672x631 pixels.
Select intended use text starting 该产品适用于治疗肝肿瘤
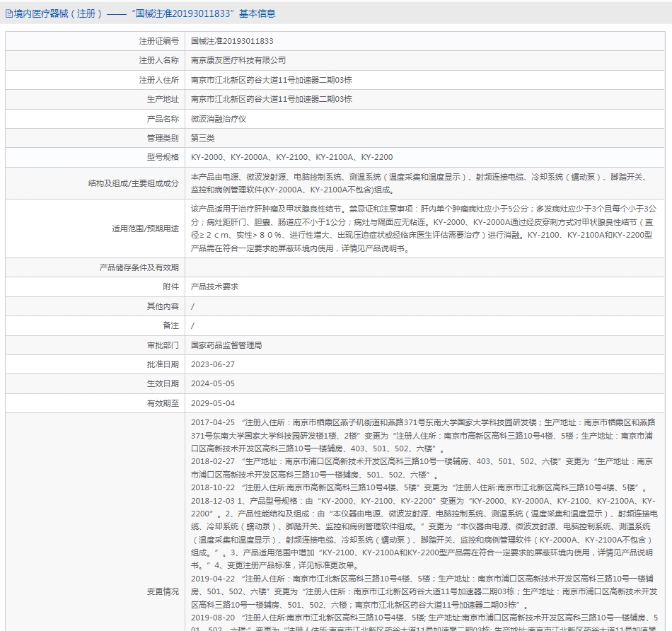424,228
